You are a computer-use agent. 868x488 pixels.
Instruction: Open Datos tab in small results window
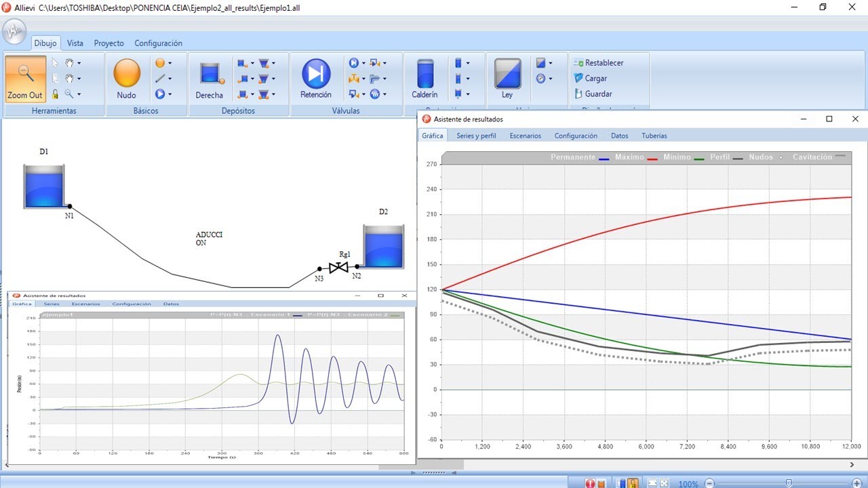171,304
